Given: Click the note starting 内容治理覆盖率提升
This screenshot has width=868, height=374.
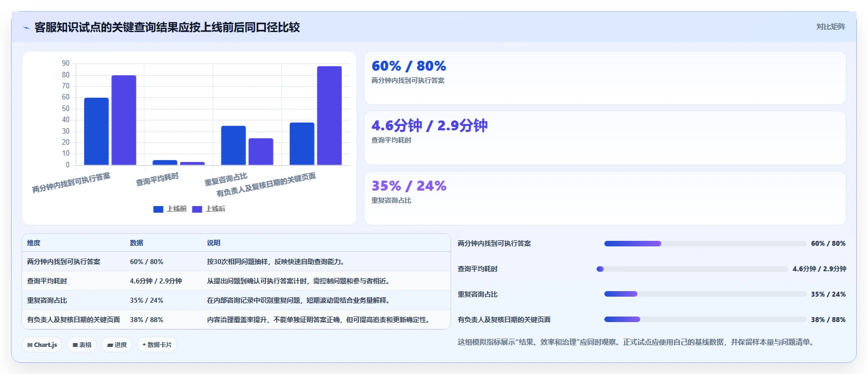Looking at the screenshot, I should 320,320.
